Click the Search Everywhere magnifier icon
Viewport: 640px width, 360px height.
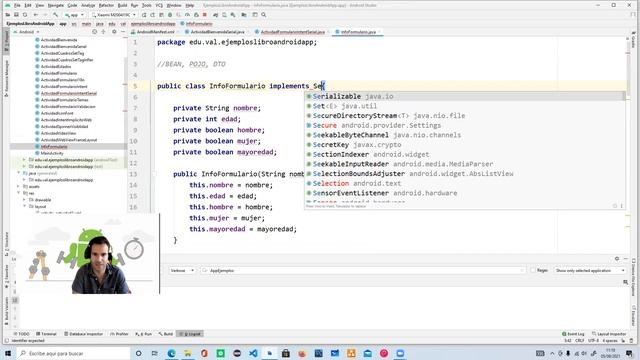[264, 15]
